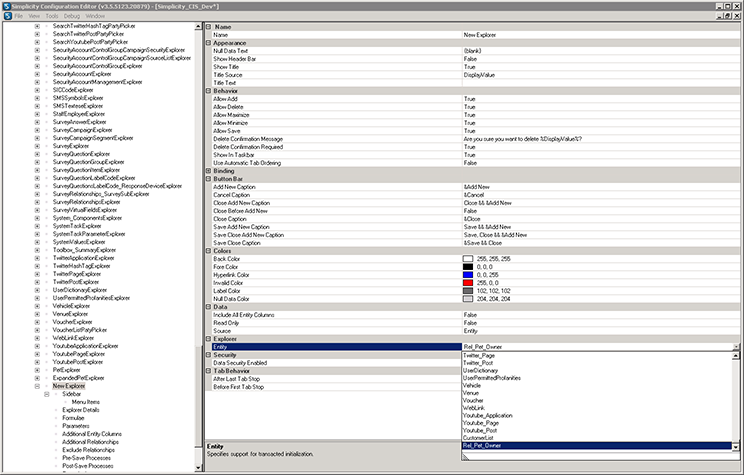Image resolution: width=744 pixels, height=475 pixels.
Task: Click the Simplicity app icon in menu bar
Action: [x=8, y=16]
